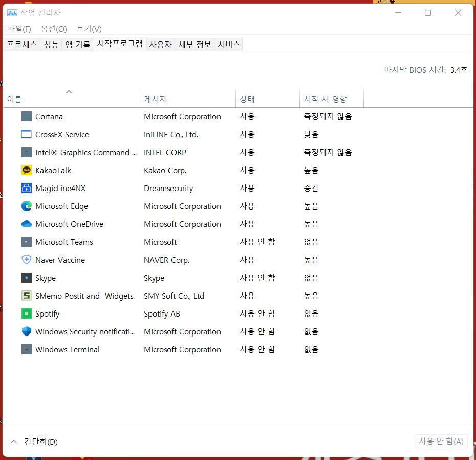Image resolution: width=476 pixels, height=460 pixels.
Task: Click the Skype publisher cell
Action: click(x=154, y=278)
